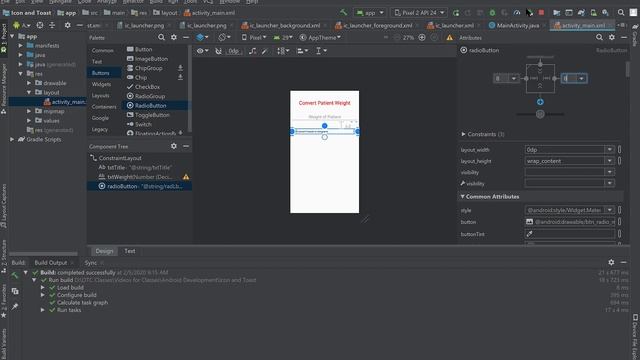Open the AVD Manager phone icon
The image size is (640, 360).
coord(593,13)
